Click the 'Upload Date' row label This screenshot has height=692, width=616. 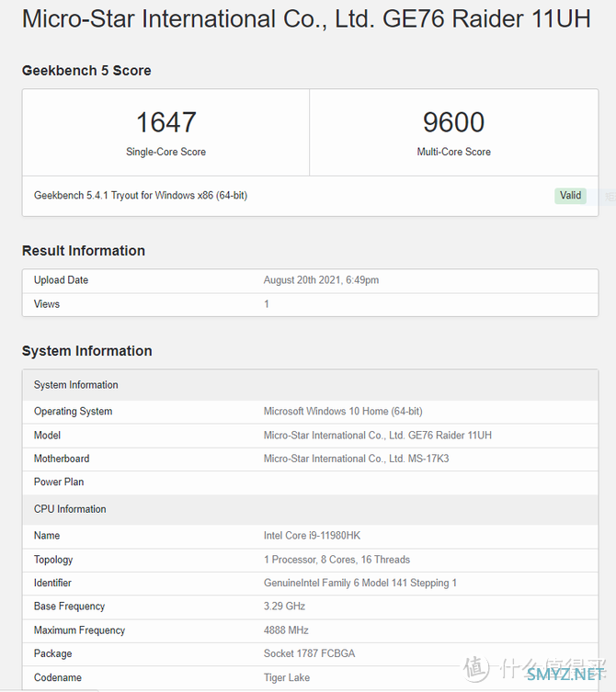(x=61, y=280)
